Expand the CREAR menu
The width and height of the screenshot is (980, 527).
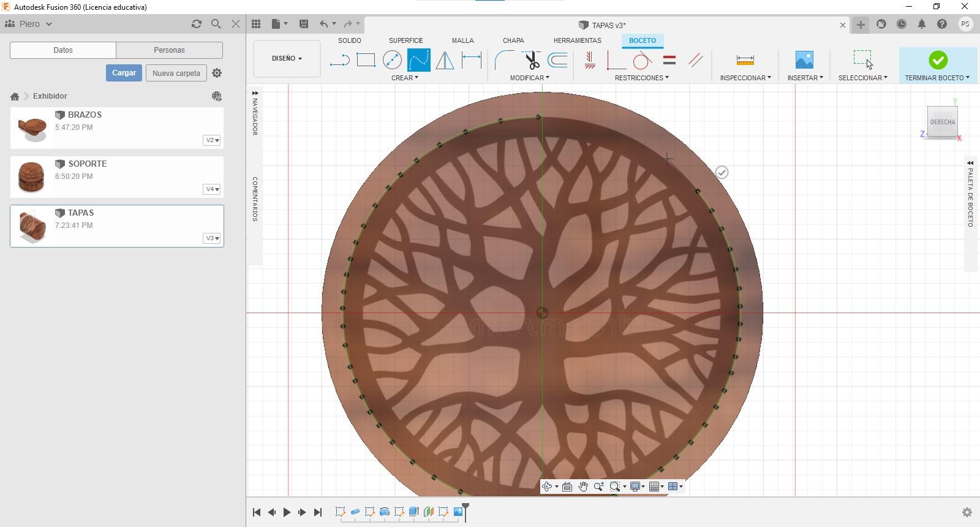pos(405,78)
